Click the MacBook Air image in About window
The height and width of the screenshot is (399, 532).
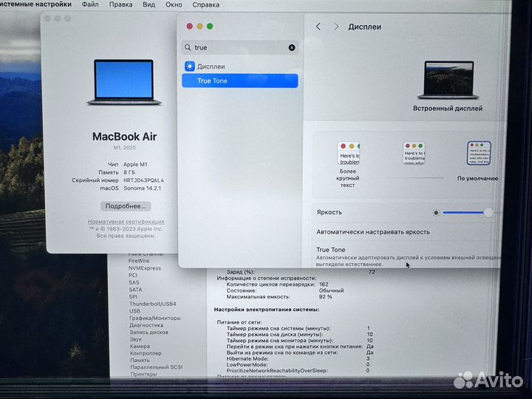[124, 82]
